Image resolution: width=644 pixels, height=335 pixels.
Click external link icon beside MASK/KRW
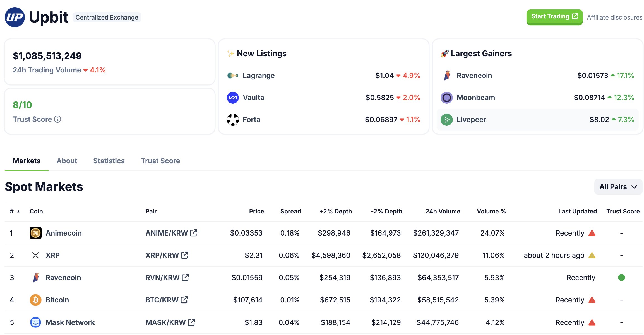[191, 322]
